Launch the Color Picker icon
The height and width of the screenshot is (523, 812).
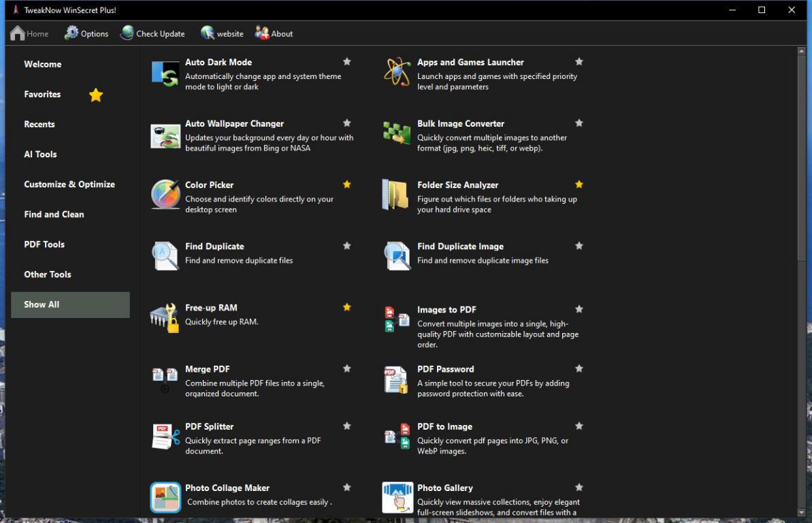[x=165, y=195]
